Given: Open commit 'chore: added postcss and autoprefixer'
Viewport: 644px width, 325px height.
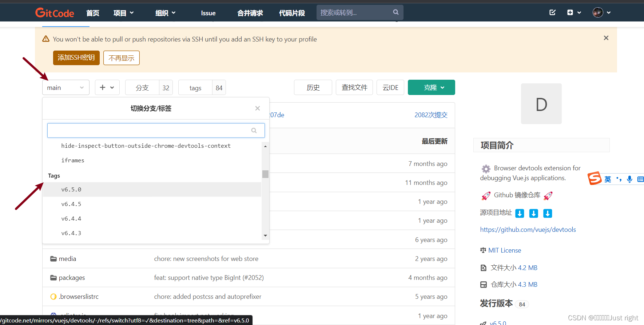Looking at the screenshot, I should 208,297.
